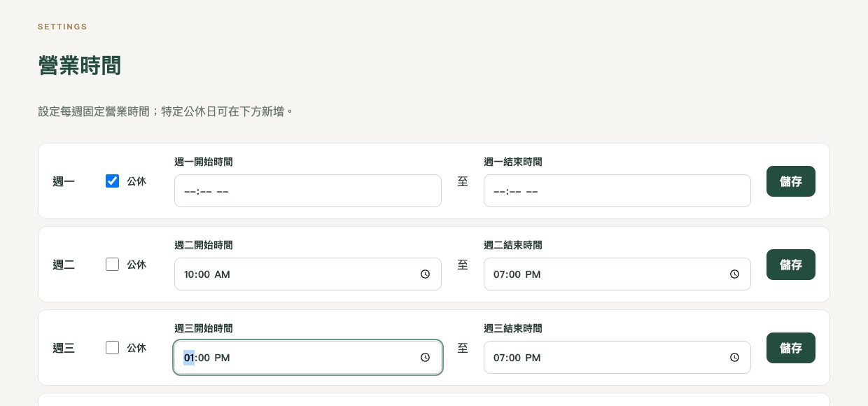This screenshot has height=406, width=868.
Task: Click the 公休 label next to 週三
Action: pyautogui.click(x=136, y=348)
